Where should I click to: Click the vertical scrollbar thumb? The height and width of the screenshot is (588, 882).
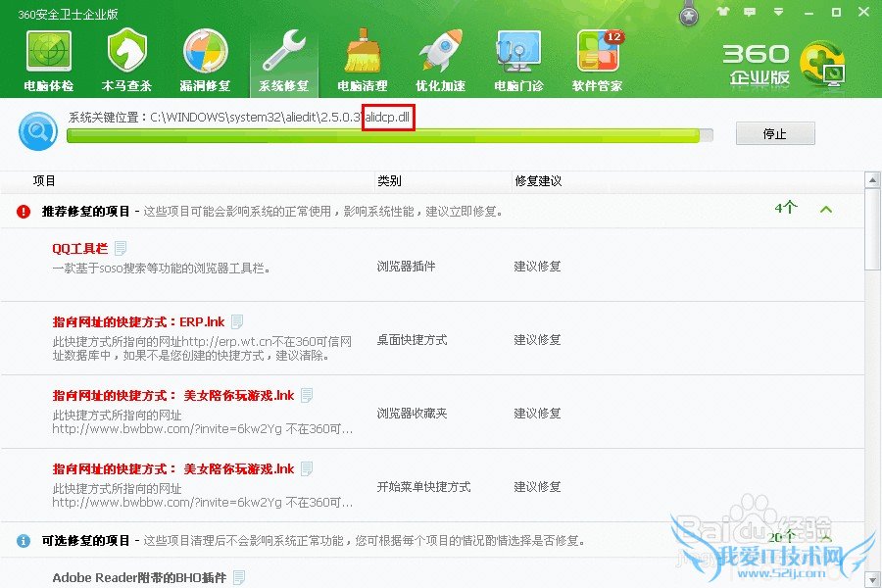(x=872, y=229)
